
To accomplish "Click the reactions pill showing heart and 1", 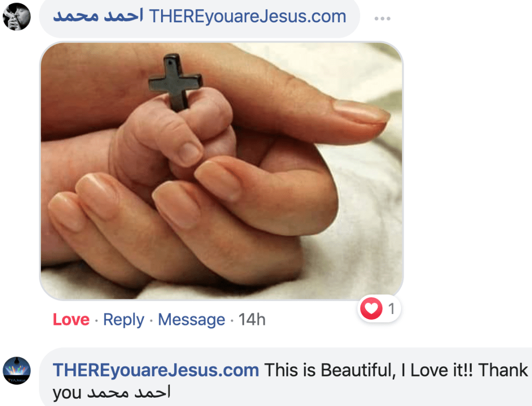I will click(379, 309).
